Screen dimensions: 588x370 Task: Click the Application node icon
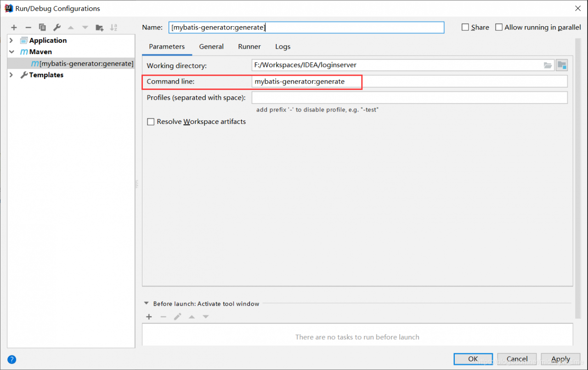pyautogui.click(x=24, y=40)
